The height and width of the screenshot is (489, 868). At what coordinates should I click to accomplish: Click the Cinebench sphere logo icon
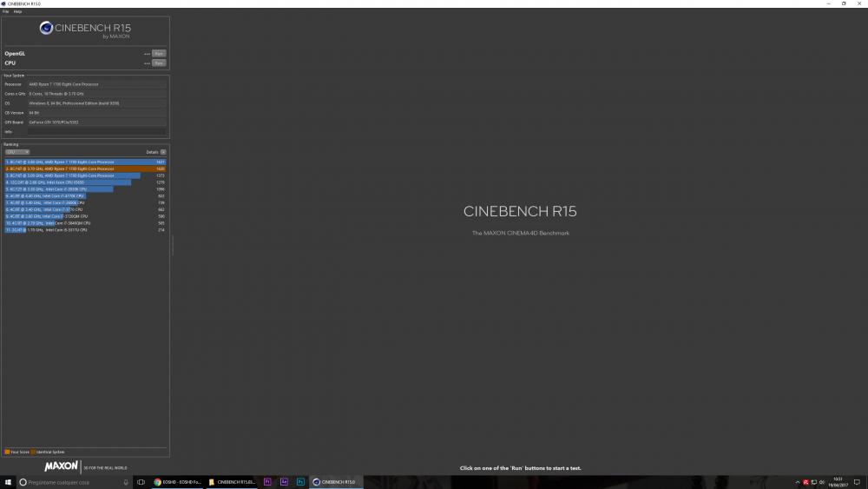(47, 29)
